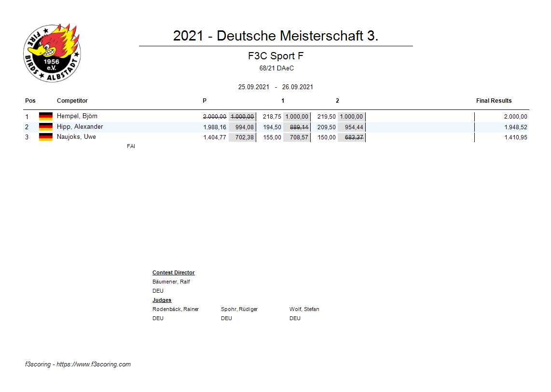
Task: Click the Judges heading
Action: pos(162,300)
